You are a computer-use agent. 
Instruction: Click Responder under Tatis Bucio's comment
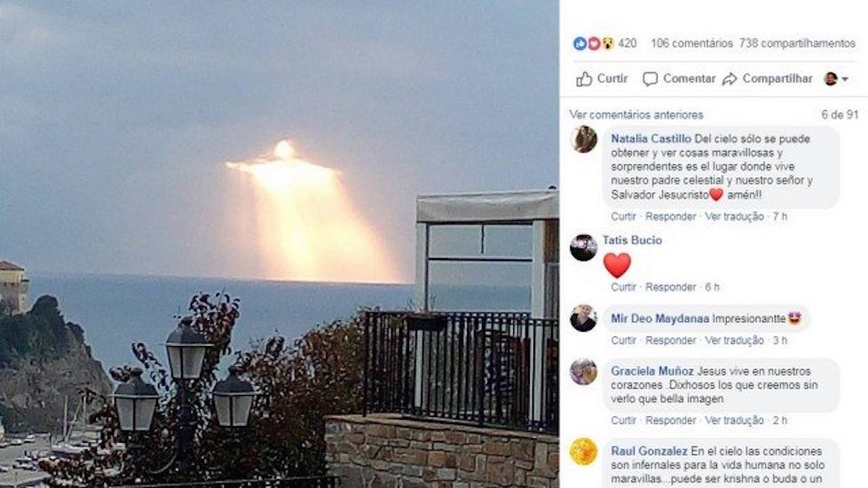click(x=670, y=287)
